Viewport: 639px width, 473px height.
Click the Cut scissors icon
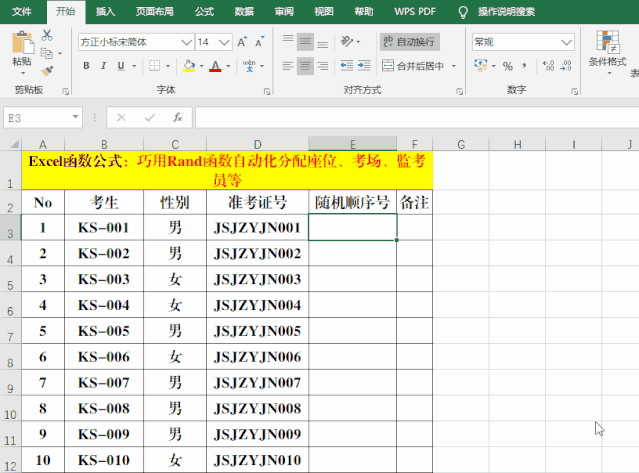[47, 35]
